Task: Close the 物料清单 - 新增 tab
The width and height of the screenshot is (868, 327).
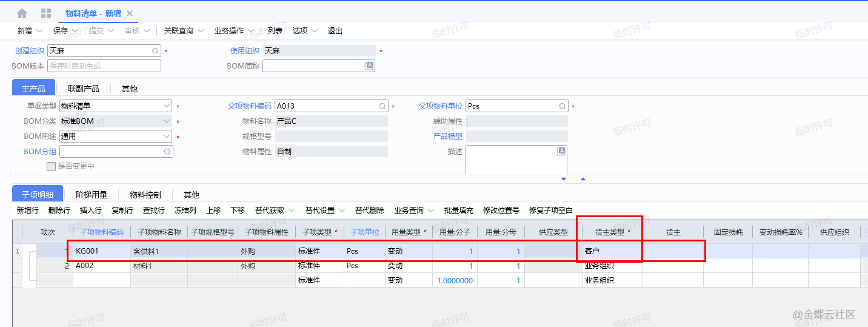Action: click(x=130, y=13)
